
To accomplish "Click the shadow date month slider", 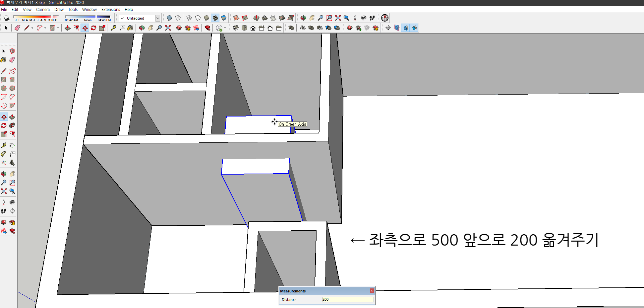I will tap(36, 16).
